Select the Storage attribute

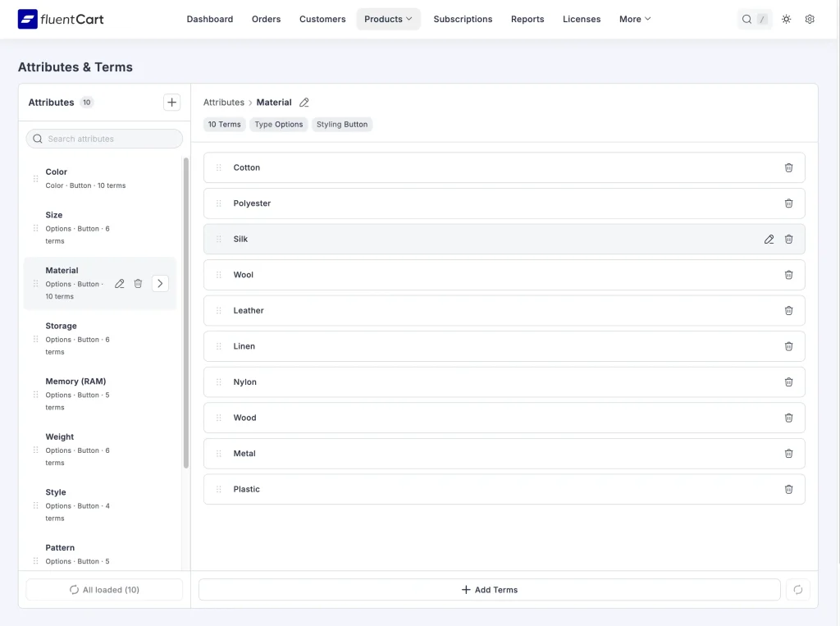100,339
